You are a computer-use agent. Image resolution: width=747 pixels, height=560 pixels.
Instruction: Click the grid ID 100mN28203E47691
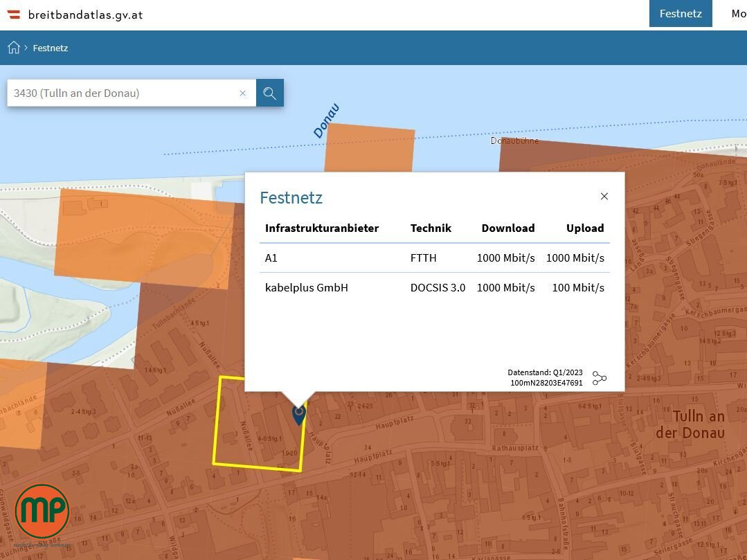click(x=546, y=383)
